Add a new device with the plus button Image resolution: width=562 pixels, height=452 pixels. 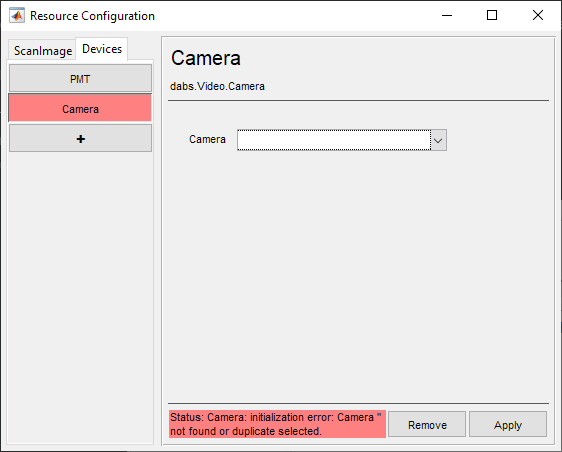pyautogui.click(x=80, y=138)
